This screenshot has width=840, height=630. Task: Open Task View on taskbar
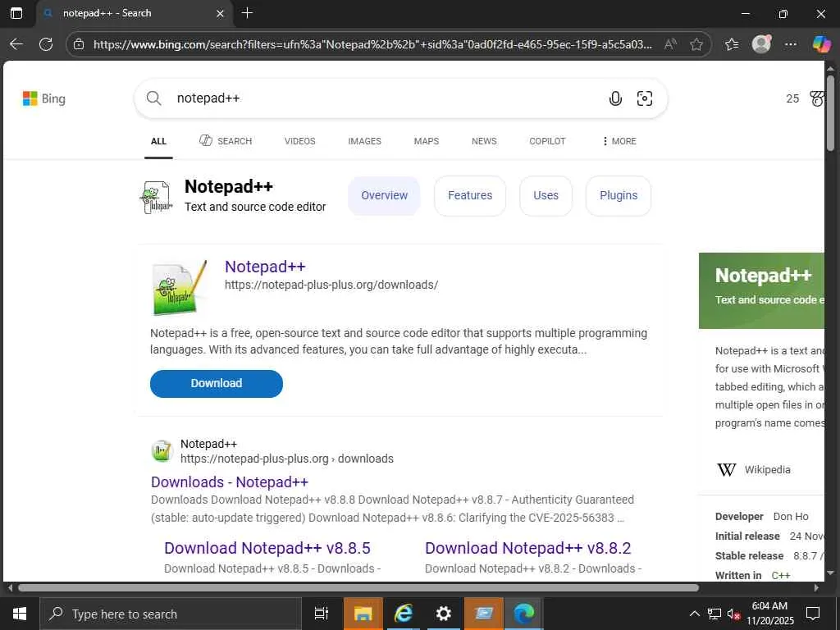tap(322, 614)
